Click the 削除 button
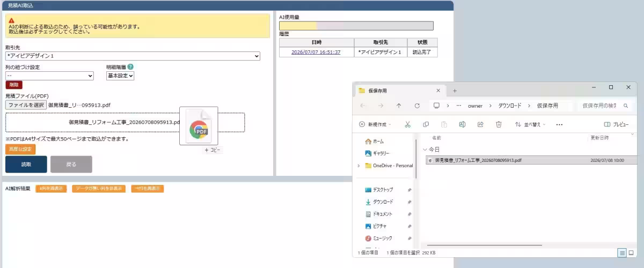Viewport: 644px width, 268px height. (14, 85)
